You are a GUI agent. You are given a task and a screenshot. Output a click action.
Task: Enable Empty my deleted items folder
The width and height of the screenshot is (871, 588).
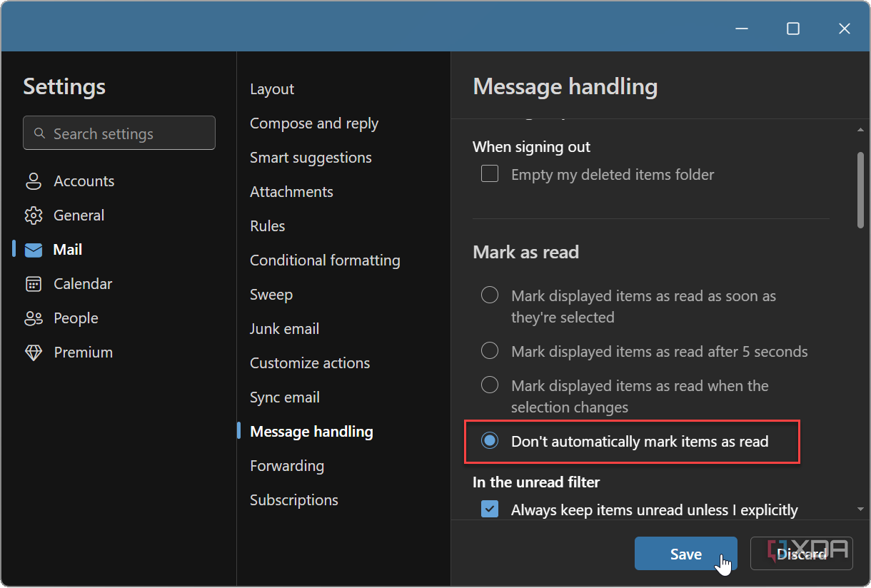click(x=490, y=173)
